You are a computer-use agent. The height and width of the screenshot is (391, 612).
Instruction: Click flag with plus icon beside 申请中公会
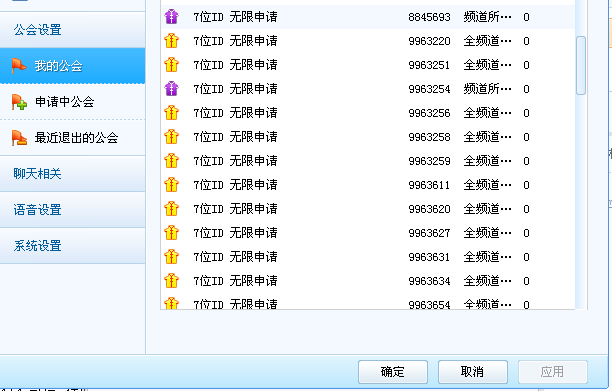tap(19, 102)
